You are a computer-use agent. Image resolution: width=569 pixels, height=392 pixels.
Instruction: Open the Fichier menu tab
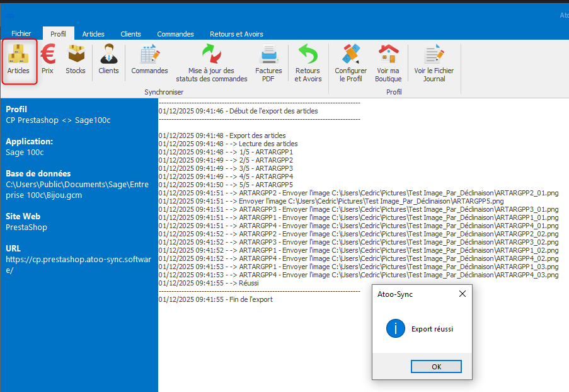tap(21, 33)
